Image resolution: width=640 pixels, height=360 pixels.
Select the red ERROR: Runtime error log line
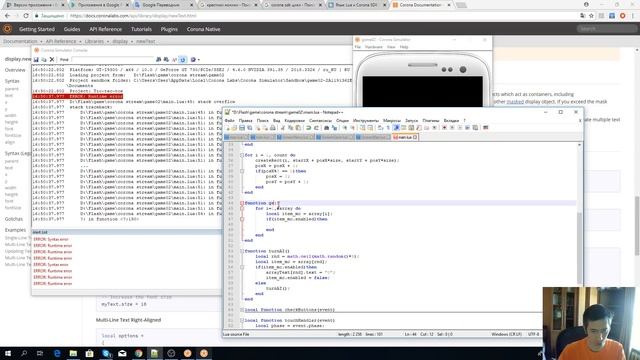(78, 96)
